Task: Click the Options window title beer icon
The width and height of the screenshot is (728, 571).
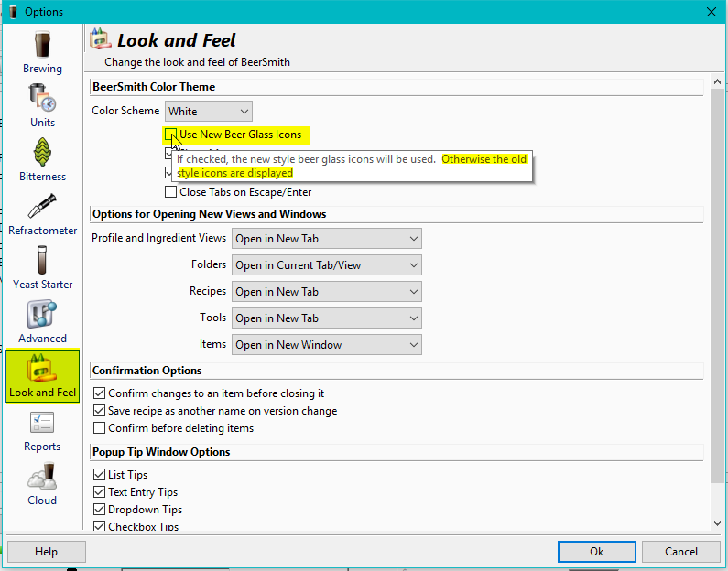Action: pyautogui.click(x=13, y=12)
